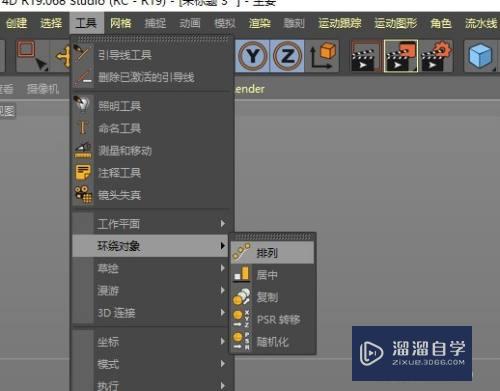Open render settings gear clapperboard icon
The image size is (500, 391).
[436, 56]
